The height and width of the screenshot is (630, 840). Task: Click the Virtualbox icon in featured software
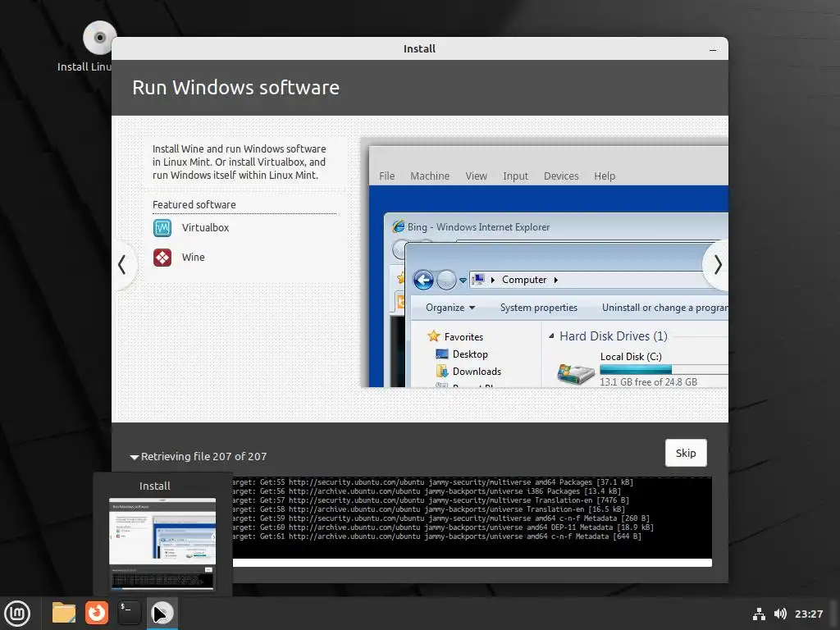point(162,228)
